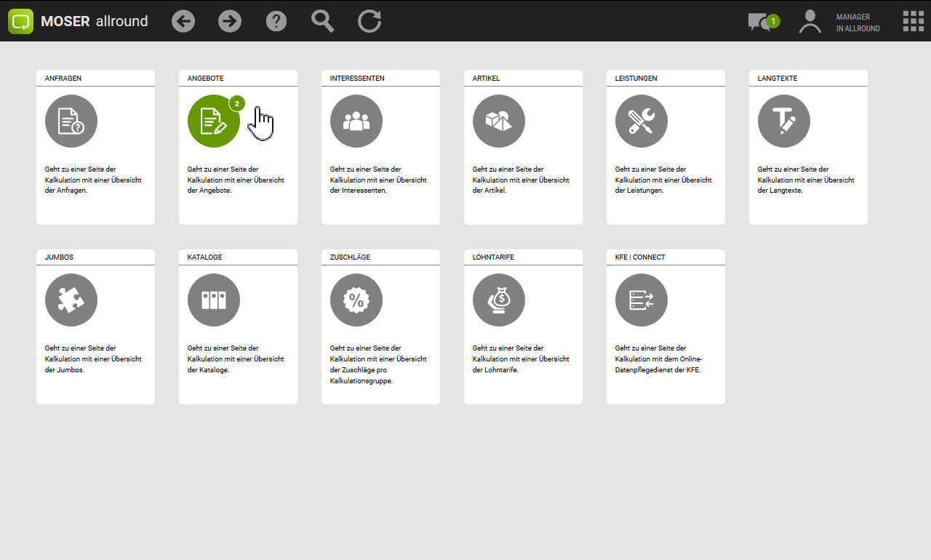The width and height of the screenshot is (931, 560).
Task: Open the Anfragen document icon
Action: (71, 121)
